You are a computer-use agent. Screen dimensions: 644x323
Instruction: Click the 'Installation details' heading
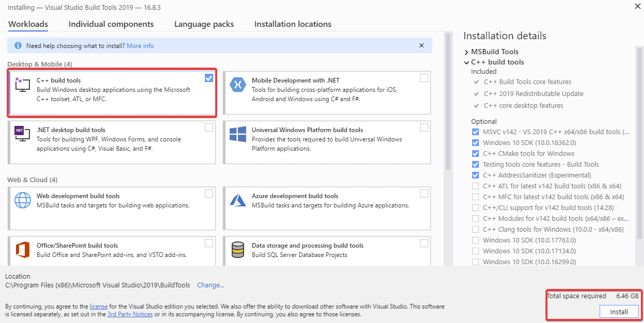[x=505, y=36]
